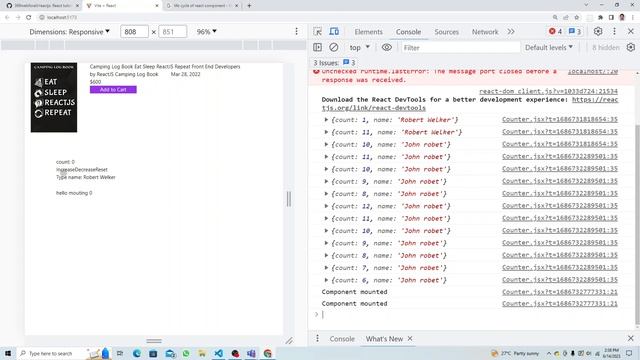Open the drawer three-dot menu
The width and height of the screenshot is (640, 360).
(318, 338)
